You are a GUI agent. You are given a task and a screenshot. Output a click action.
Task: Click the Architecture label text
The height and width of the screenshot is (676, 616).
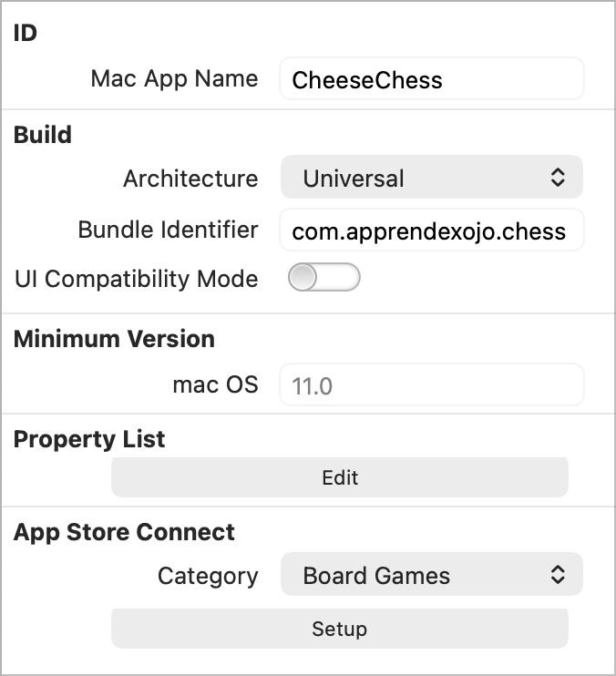pos(190,179)
